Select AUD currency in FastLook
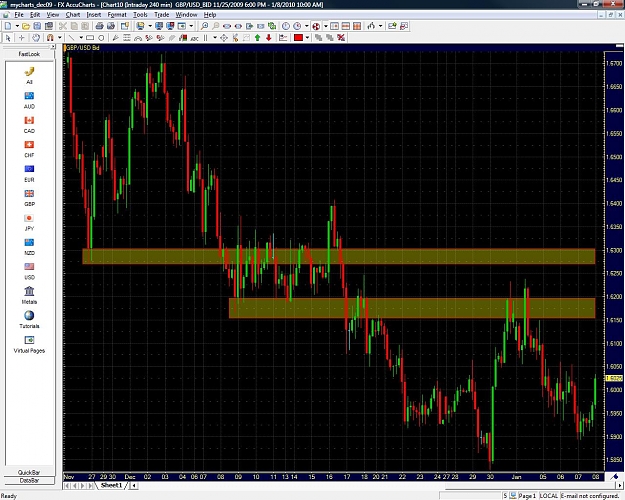Image resolution: width=625 pixels, height=500 pixels. [x=29, y=100]
